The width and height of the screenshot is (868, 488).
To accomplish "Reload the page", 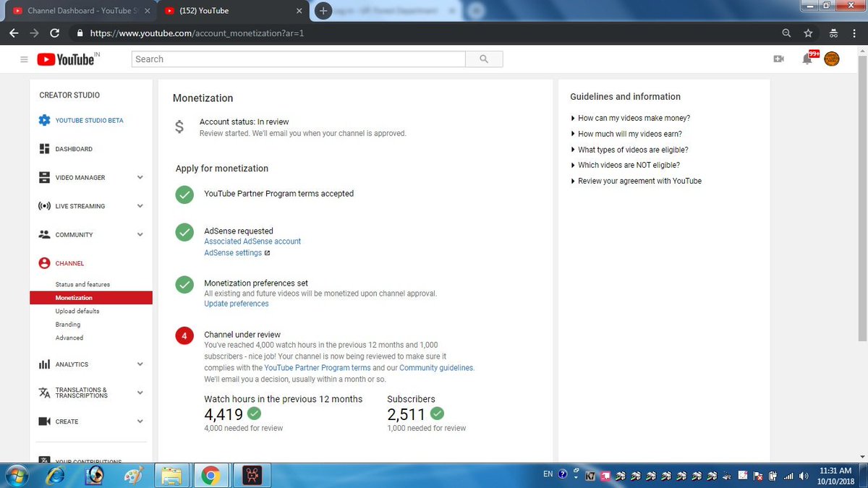I will pos(54,33).
